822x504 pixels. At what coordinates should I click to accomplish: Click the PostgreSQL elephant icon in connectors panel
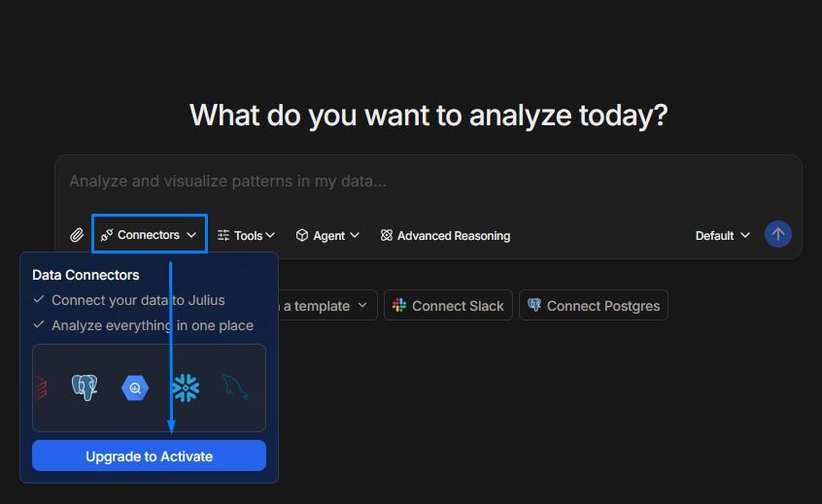[x=85, y=388]
